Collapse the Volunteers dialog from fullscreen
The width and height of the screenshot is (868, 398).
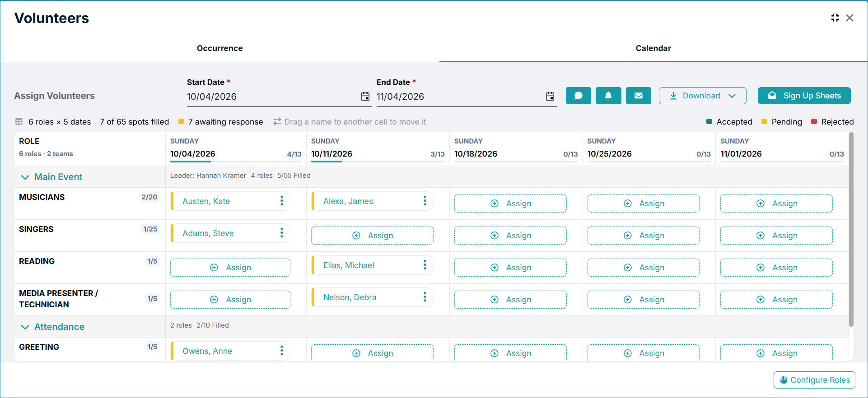coord(835,18)
